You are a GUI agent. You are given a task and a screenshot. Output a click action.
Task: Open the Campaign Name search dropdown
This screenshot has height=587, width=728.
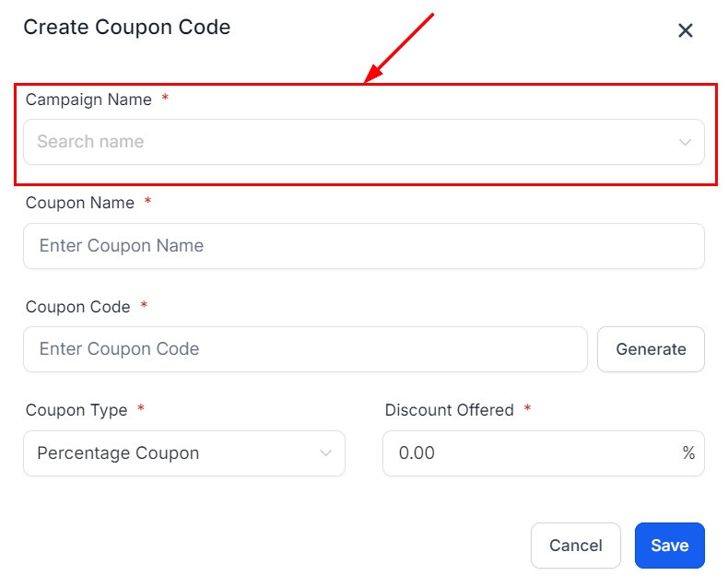(x=350, y=142)
